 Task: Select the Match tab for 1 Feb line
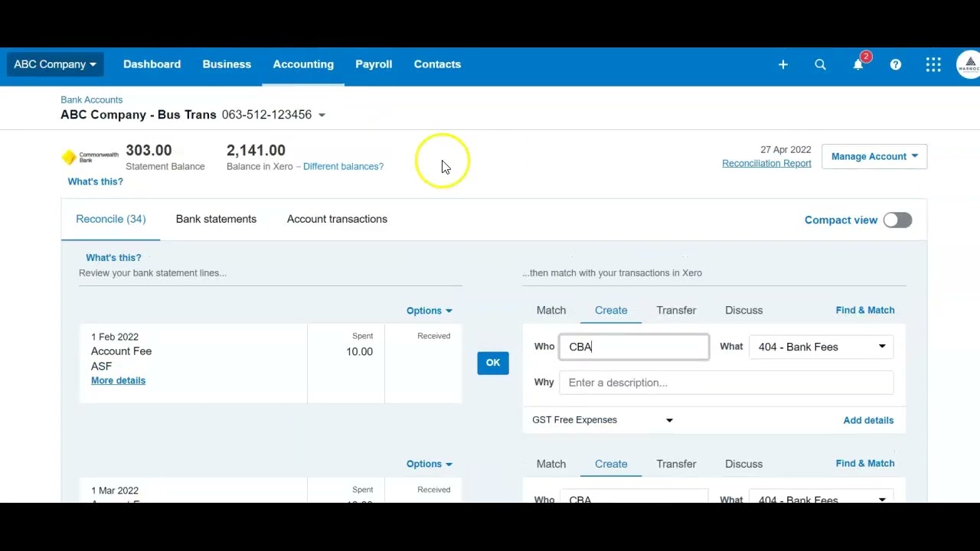click(551, 310)
